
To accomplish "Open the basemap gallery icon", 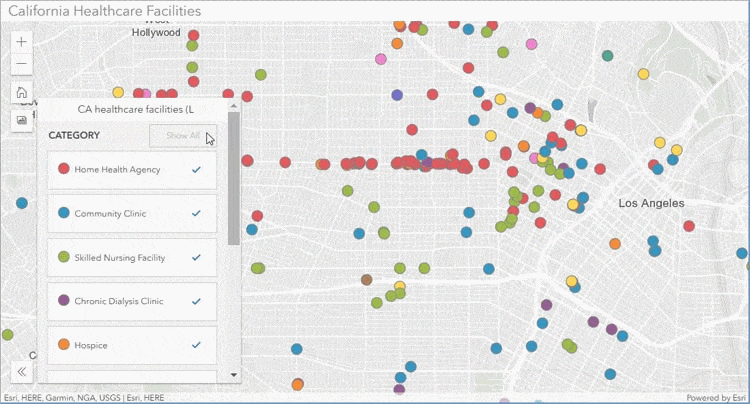I will coord(22,120).
